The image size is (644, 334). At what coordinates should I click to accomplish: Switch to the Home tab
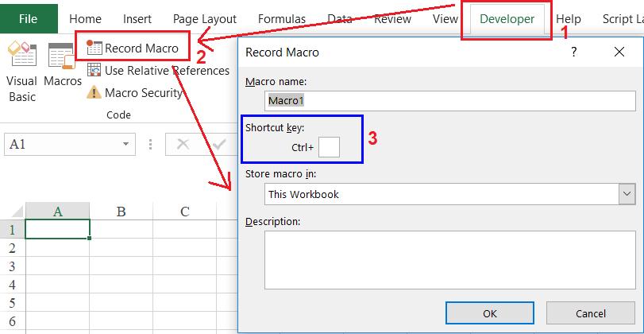[x=86, y=19]
